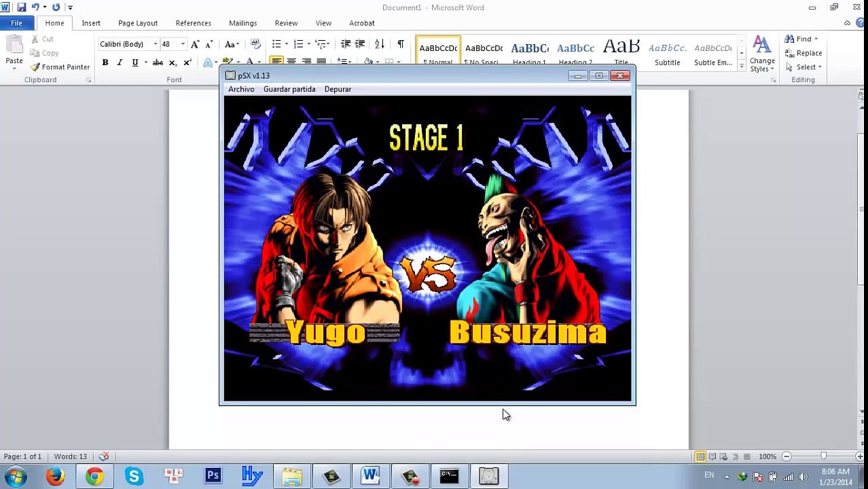This screenshot has width=868, height=489.
Task: Toggle Underline formatting
Action: click(x=135, y=62)
